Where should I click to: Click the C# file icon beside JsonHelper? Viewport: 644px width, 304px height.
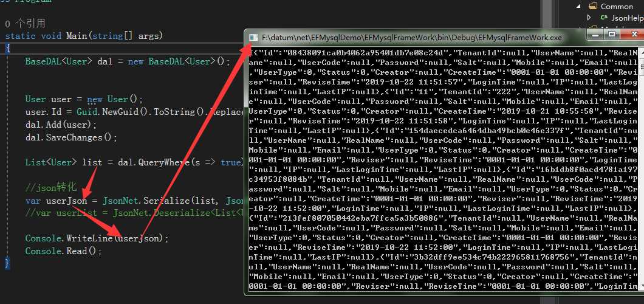pos(604,18)
